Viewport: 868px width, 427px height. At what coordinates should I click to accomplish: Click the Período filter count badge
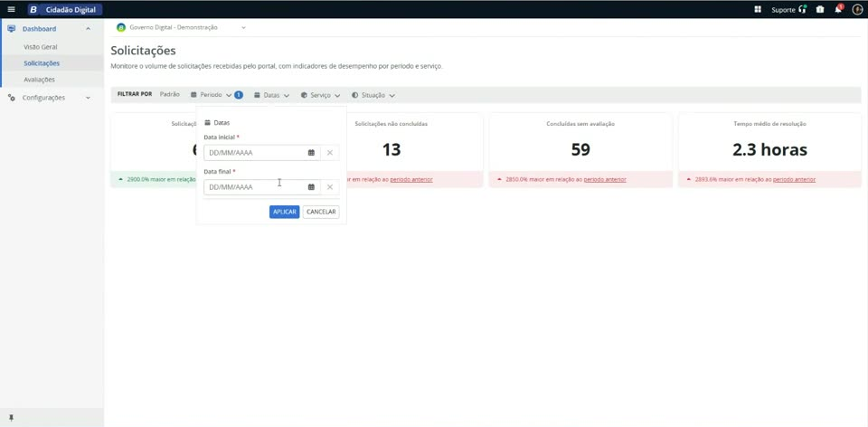click(x=239, y=95)
